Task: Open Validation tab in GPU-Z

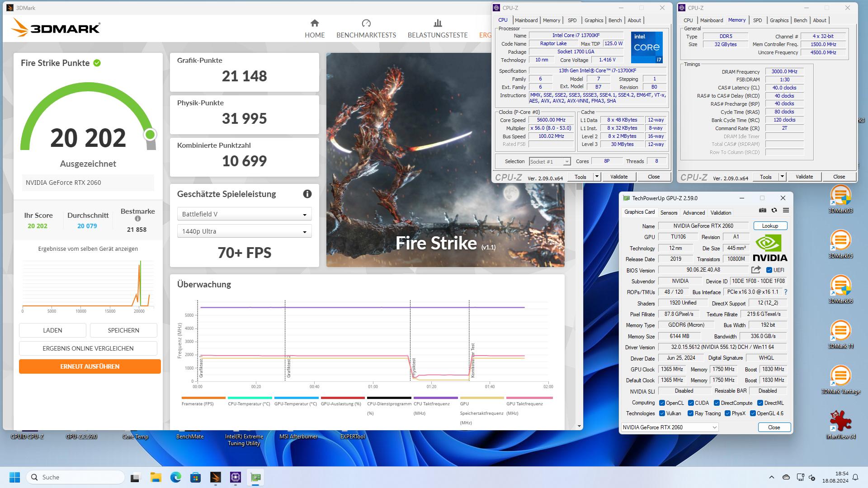Action: point(721,213)
